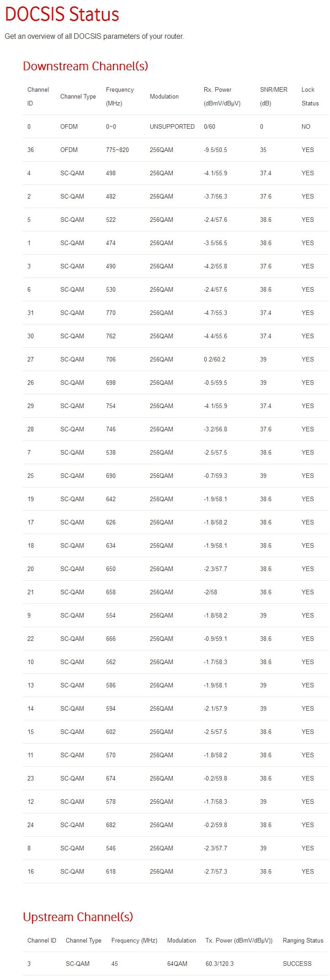Viewport: 330px width, 980px height.
Task: Select the 775~820 frequency cell
Action: 117,150
